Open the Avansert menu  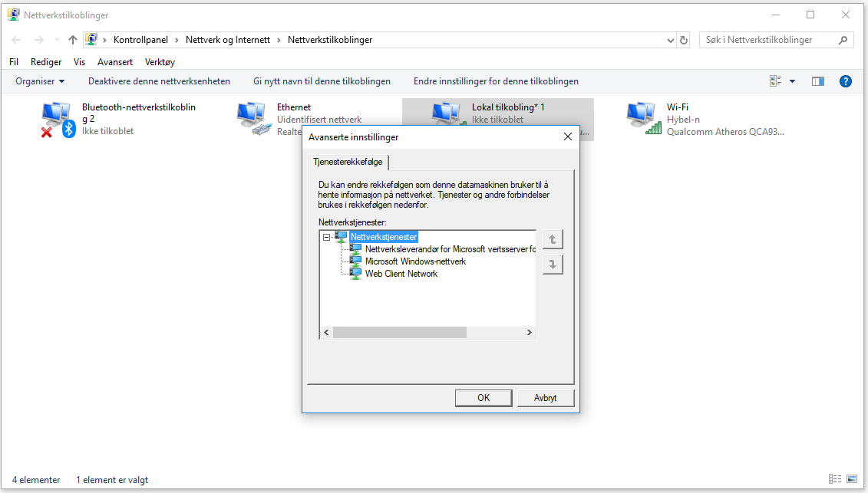click(115, 62)
